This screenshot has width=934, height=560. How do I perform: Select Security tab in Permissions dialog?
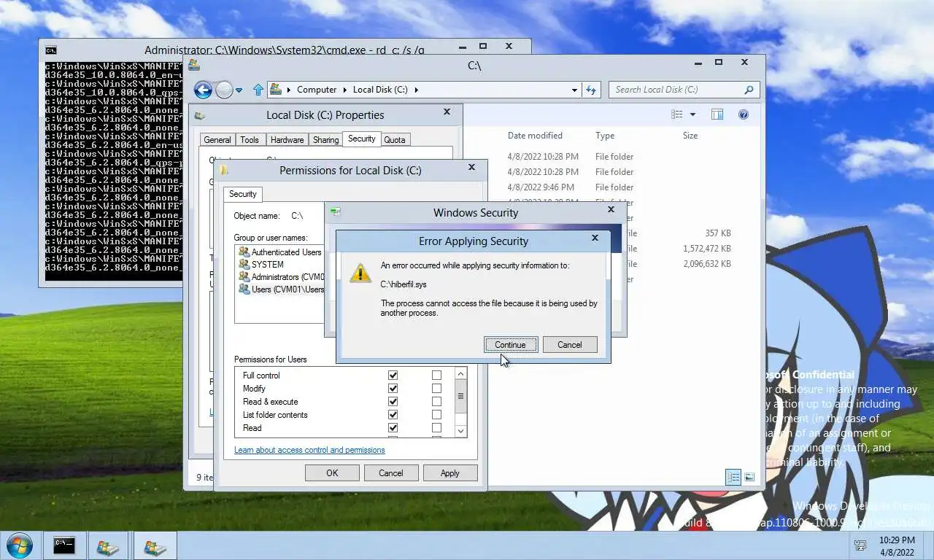click(243, 194)
